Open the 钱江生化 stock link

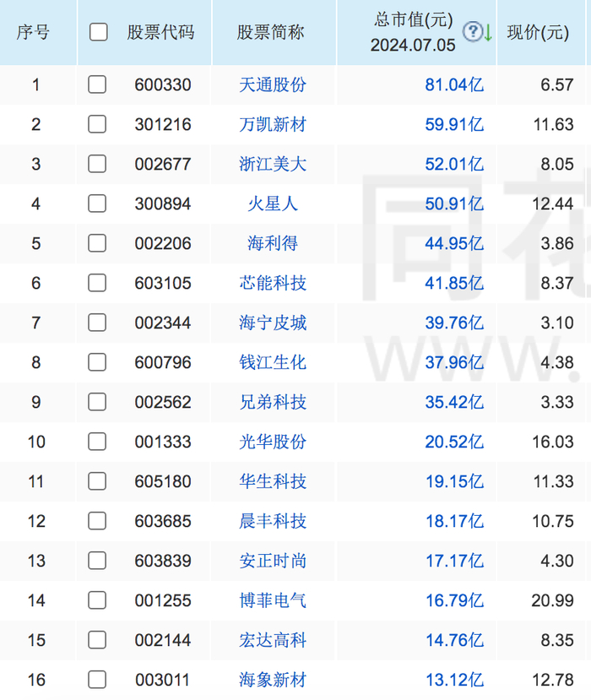click(x=273, y=362)
